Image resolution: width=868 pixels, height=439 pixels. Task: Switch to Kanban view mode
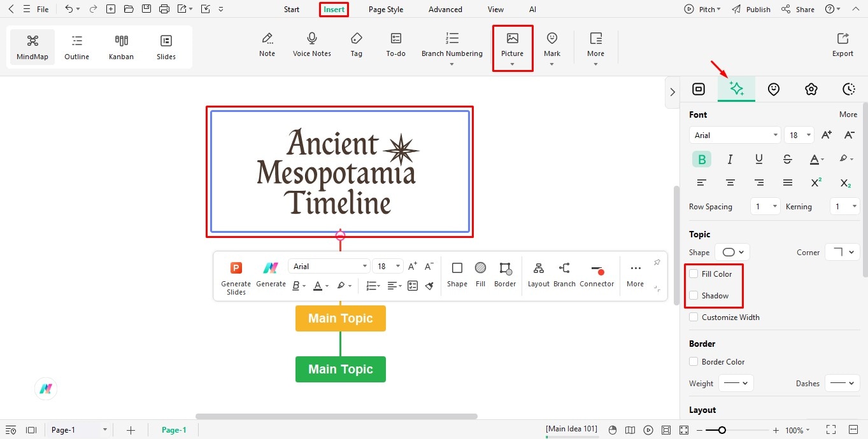121,46
